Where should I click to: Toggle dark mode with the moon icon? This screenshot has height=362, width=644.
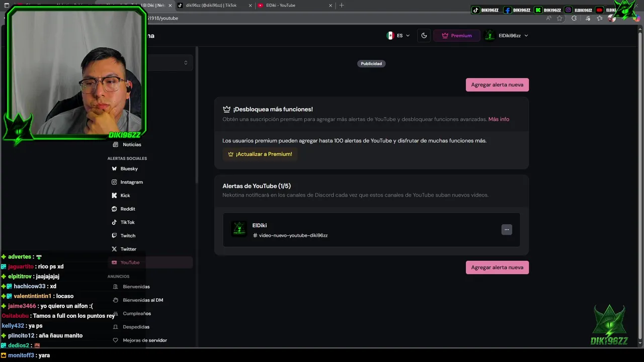424,36
